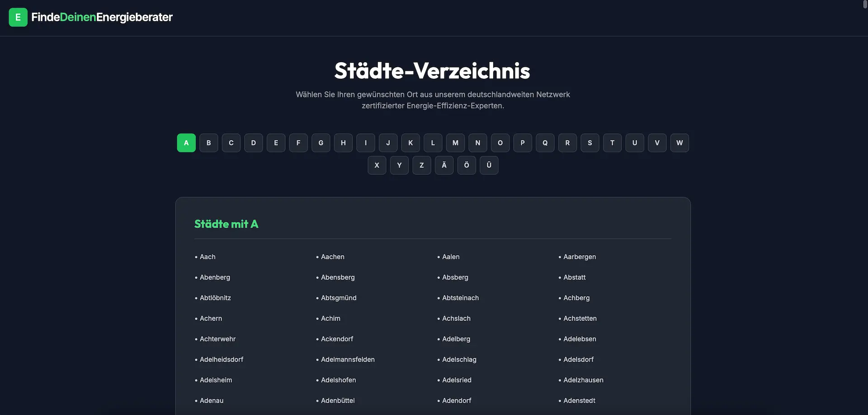Image resolution: width=868 pixels, height=415 pixels.
Task: Open the city page for Achern
Action: click(211, 318)
